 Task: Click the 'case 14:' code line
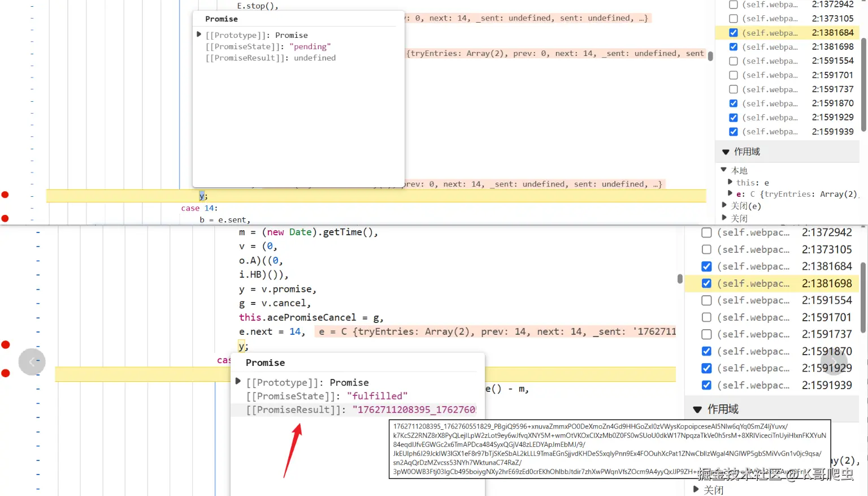coord(199,208)
